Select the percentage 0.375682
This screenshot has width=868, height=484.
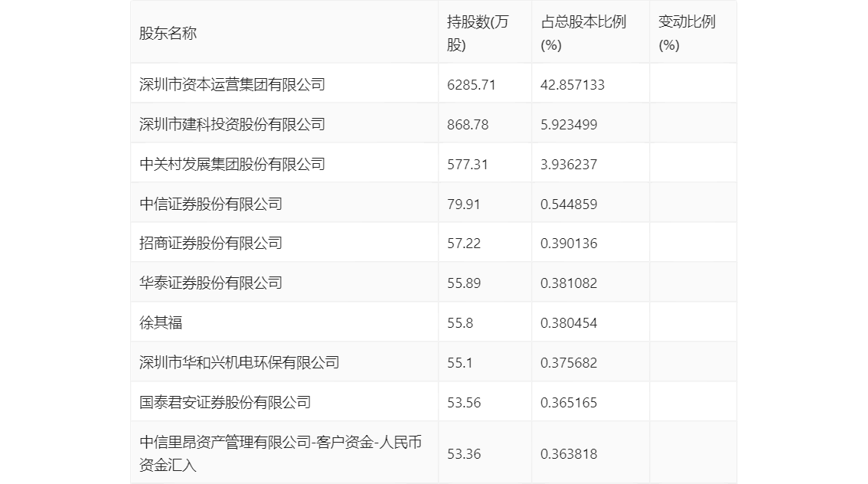[569, 363]
